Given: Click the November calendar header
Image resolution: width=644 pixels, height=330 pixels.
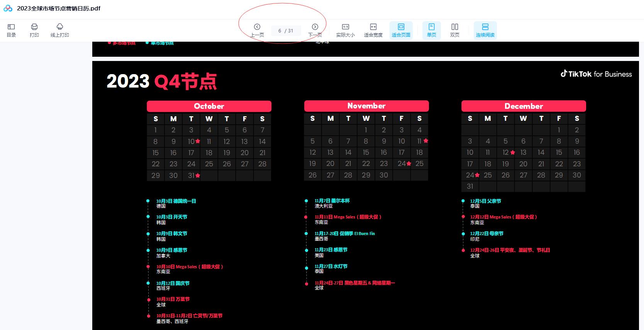Looking at the screenshot, I should 366,106.
